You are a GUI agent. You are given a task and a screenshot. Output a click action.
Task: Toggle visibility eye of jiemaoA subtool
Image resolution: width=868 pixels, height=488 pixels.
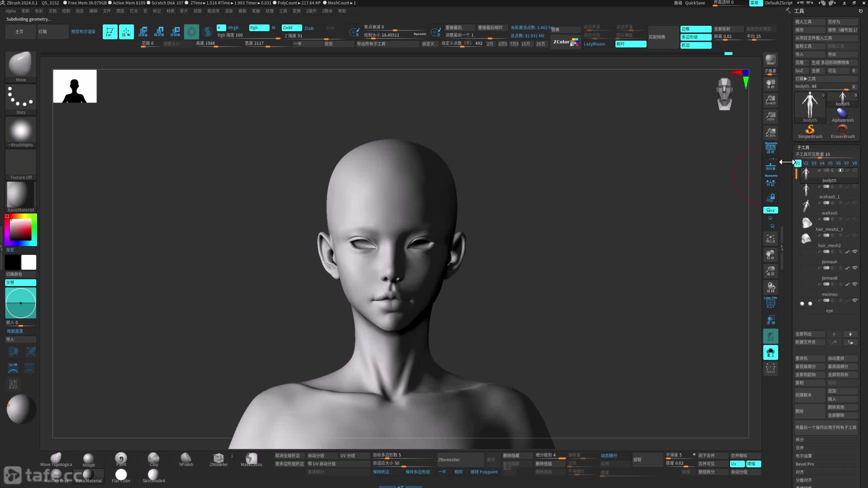pyautogui.click(x=855, y=251)
